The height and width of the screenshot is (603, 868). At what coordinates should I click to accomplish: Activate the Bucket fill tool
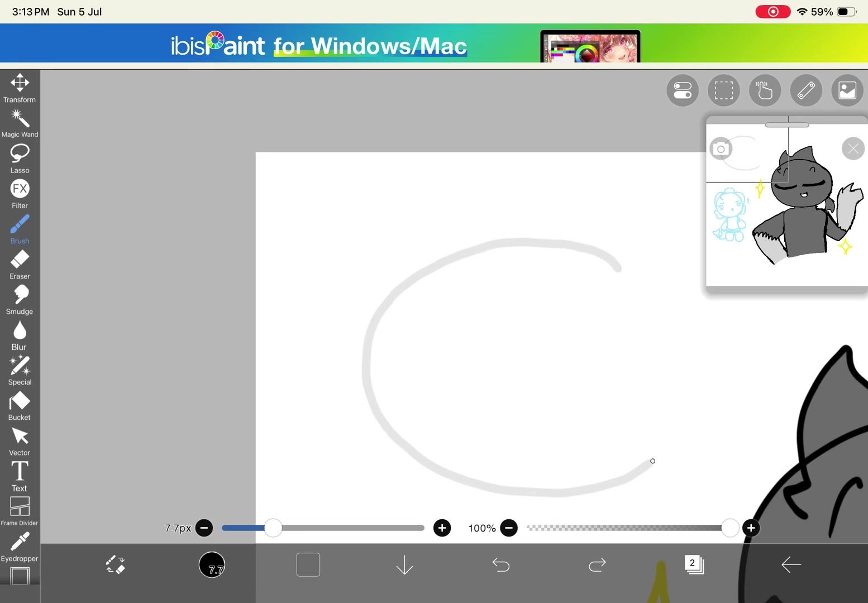(20, 406)
